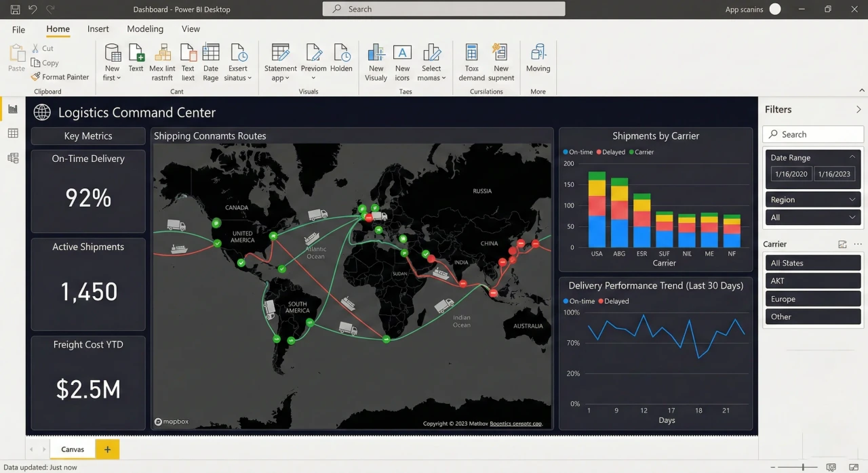Screen dimensions: 868x473
Task: Switch to Data table view in sidebar
Action: click(13, 133)
